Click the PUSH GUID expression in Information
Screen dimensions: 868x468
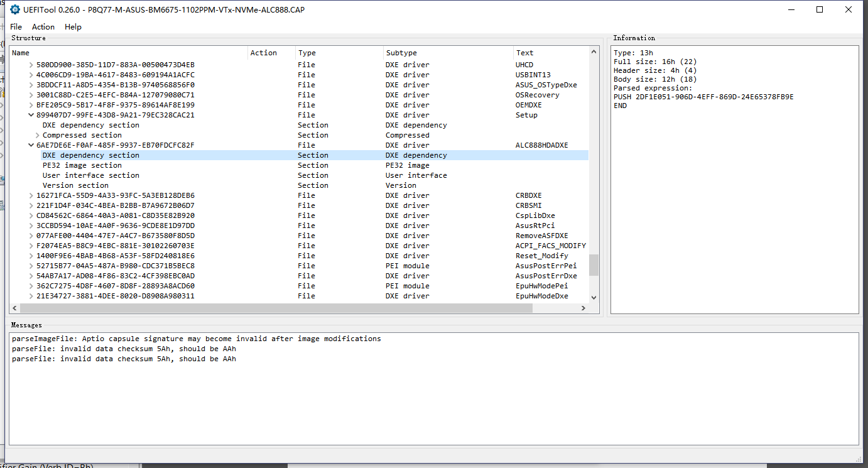point(703,97)
